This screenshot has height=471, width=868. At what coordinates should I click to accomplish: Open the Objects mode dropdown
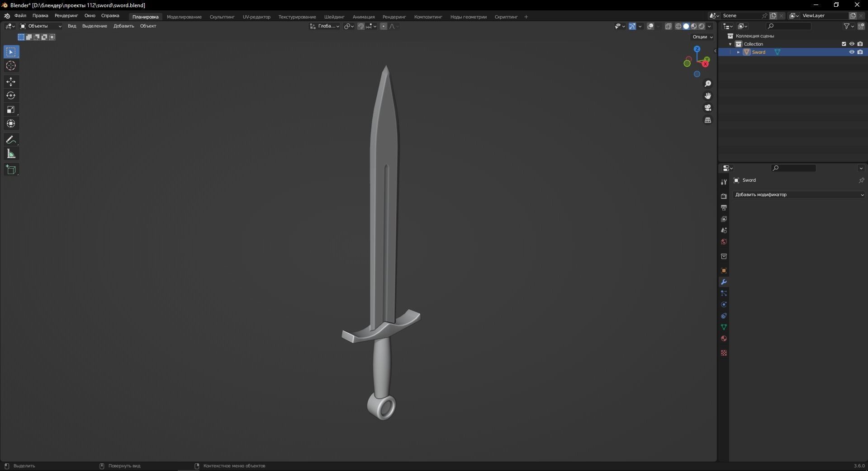pos(41,26)
